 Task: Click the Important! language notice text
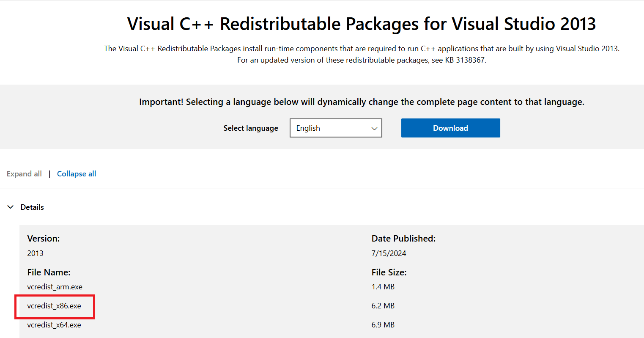pos(362,102)
